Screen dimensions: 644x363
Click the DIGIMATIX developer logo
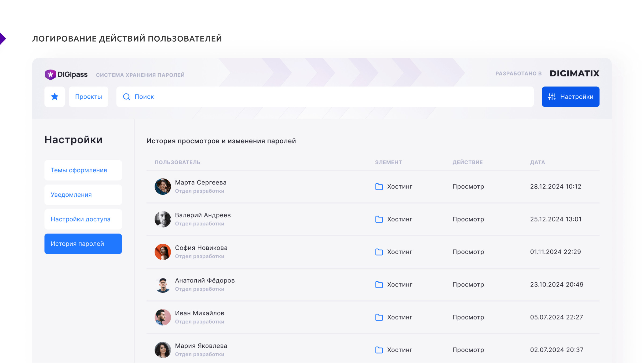(574, 74)
